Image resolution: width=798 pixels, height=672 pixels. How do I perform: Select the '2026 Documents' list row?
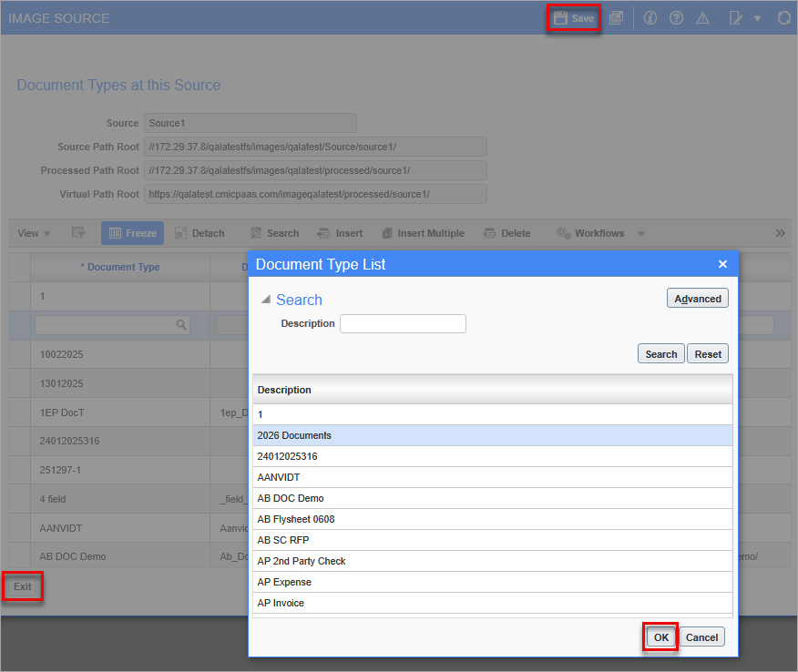click(493, 435)
